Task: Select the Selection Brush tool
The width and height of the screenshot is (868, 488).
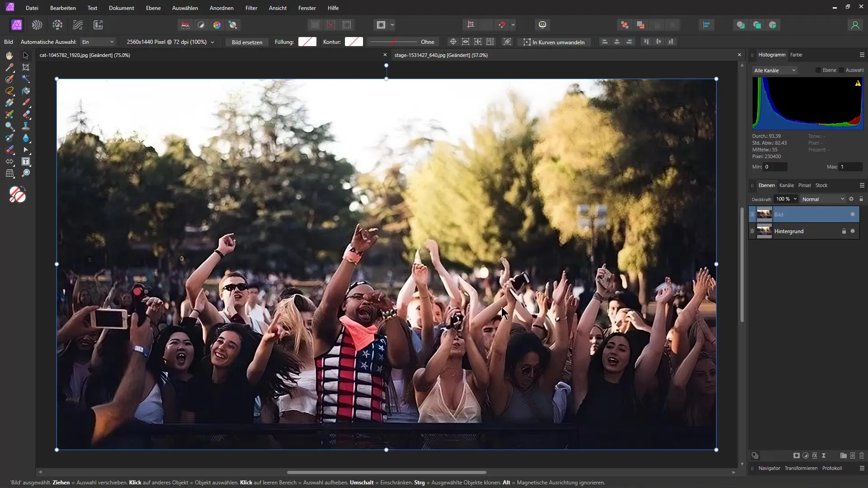Action: (9, 79)
